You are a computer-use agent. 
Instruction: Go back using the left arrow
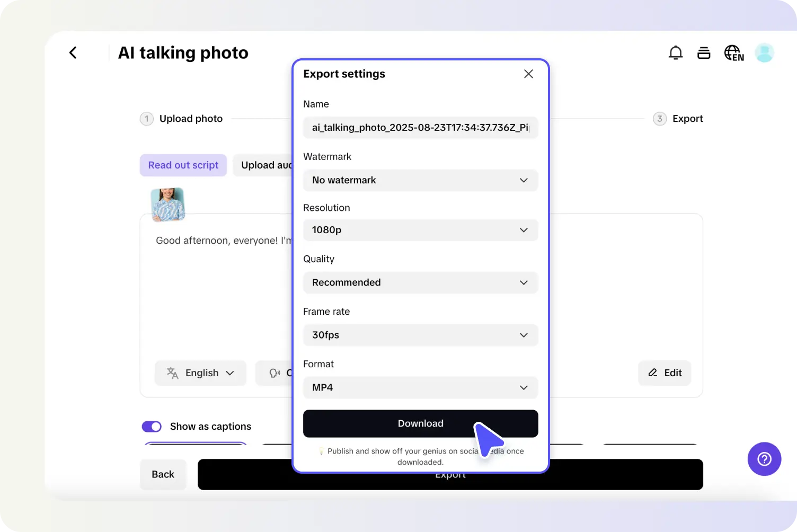click(73, 52)
